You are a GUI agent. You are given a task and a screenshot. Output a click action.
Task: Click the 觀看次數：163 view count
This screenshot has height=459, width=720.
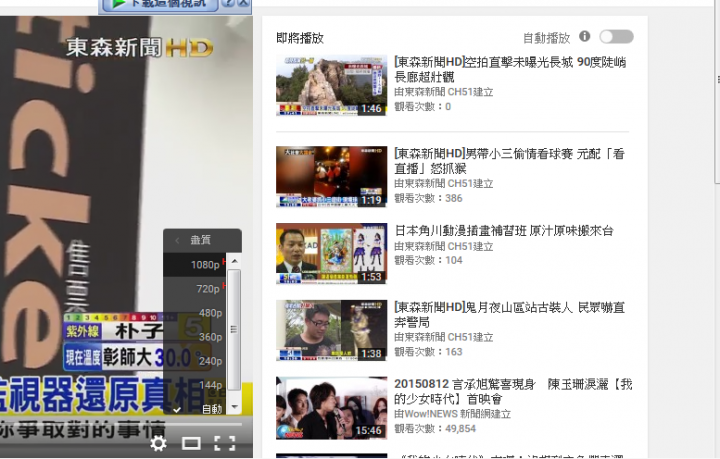pos(428,352)
